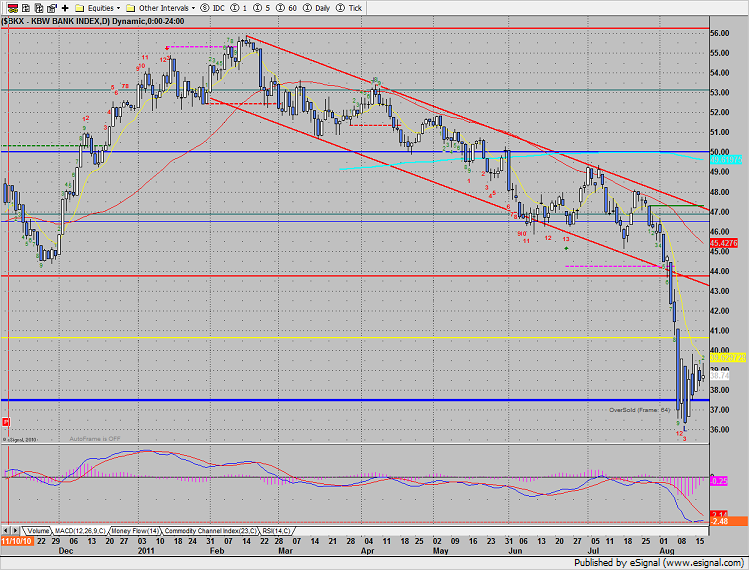This screenshot has width=749, height=570.
Task: Click the IDC symbol button
Action: (213, 8)
